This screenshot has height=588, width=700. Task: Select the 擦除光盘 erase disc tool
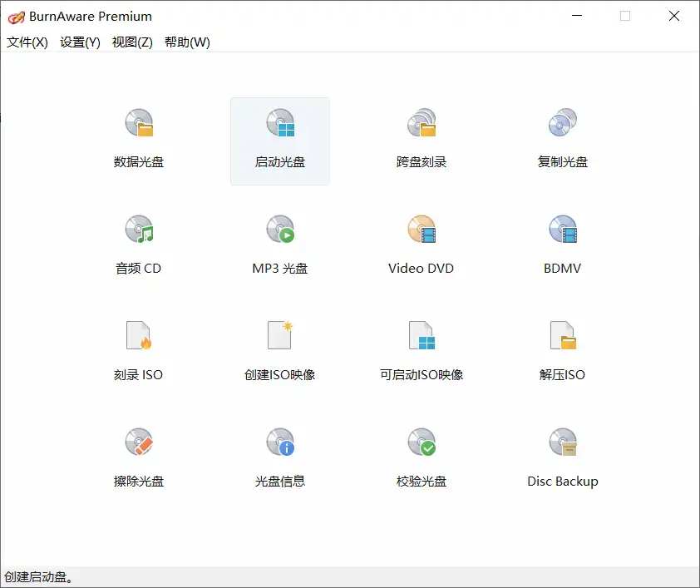pyautogui.click(x=139, y=461)
